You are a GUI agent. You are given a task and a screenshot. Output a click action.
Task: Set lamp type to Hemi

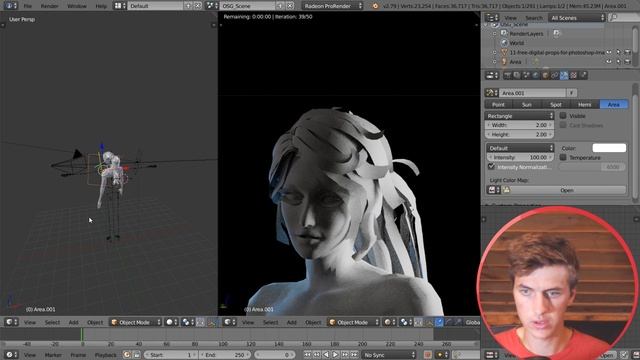pyautogui.click(x=584, y=105)
